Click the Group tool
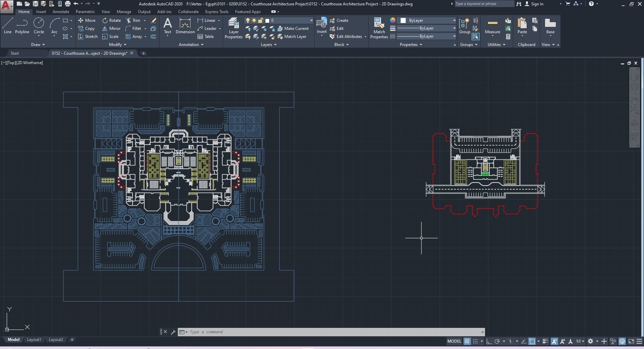The width and height of the screenshot is (644, 349). (x=465, y=26)
